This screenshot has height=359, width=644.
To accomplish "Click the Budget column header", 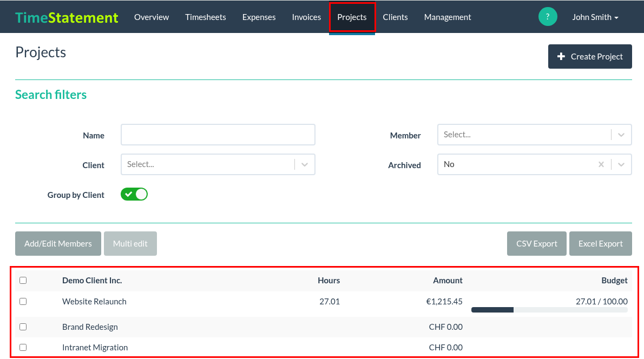I will 614,280.
